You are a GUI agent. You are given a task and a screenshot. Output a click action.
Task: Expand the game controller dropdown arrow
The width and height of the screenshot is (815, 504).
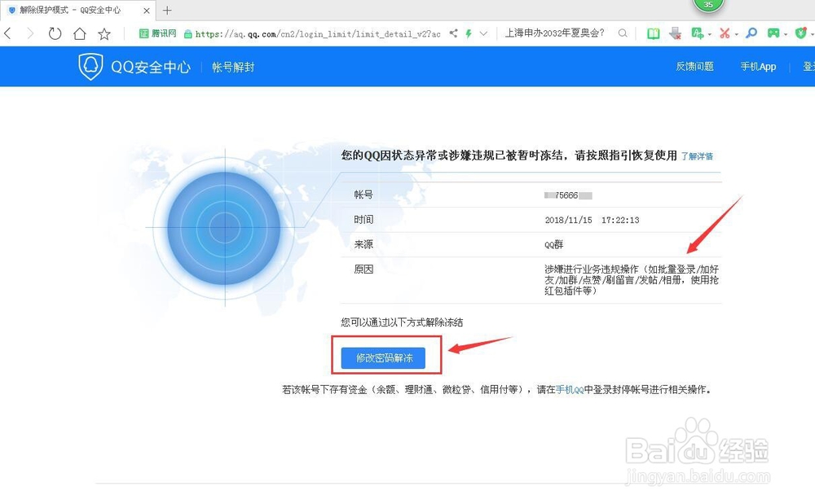click(786, 35)
